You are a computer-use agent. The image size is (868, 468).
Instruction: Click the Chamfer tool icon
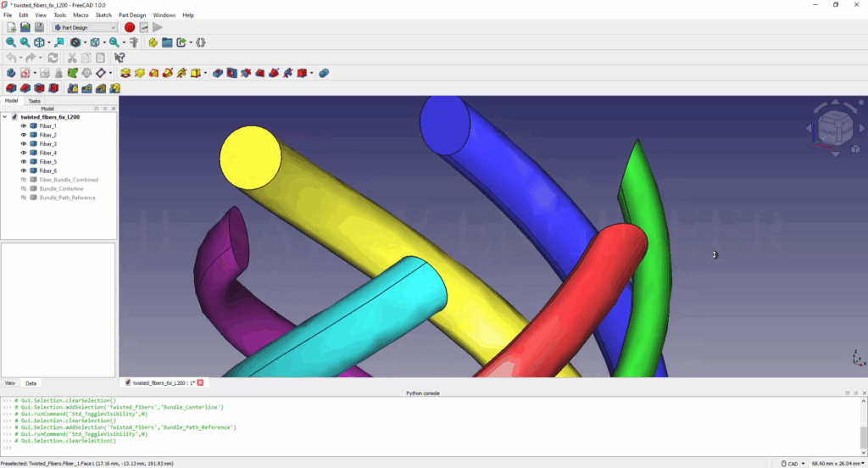pyautogui.click(x=25, y=88)
